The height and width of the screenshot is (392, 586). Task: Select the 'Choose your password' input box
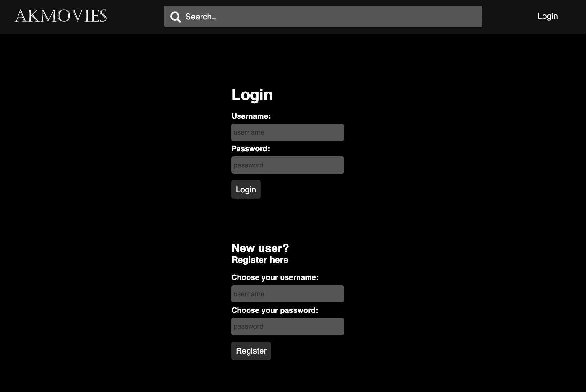click(x=287, y=326)
